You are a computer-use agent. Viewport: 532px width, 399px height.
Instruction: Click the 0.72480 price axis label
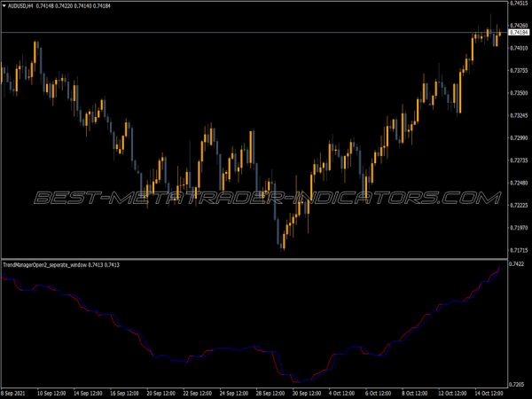(519, 183)
